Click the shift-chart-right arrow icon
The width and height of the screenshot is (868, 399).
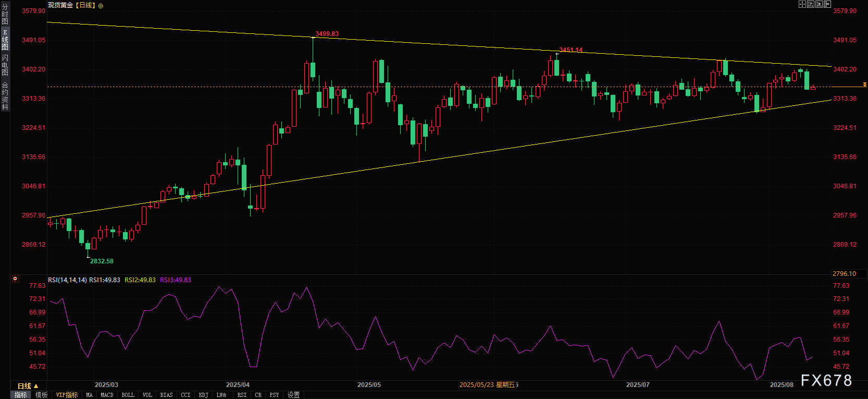827,4
